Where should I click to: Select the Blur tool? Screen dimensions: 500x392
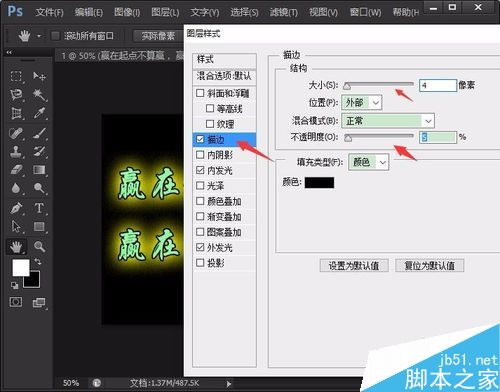coord(16,189)
